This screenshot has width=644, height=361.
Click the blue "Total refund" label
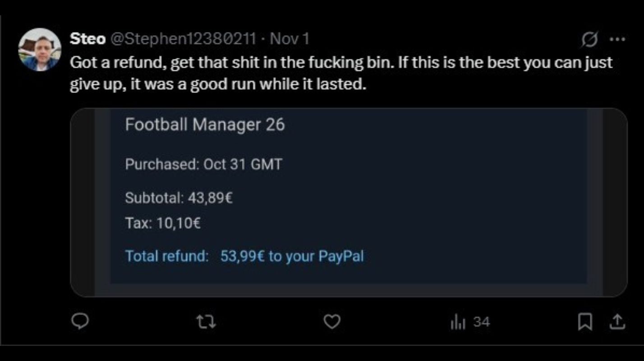pyautogui.click(x=167, y=256)
